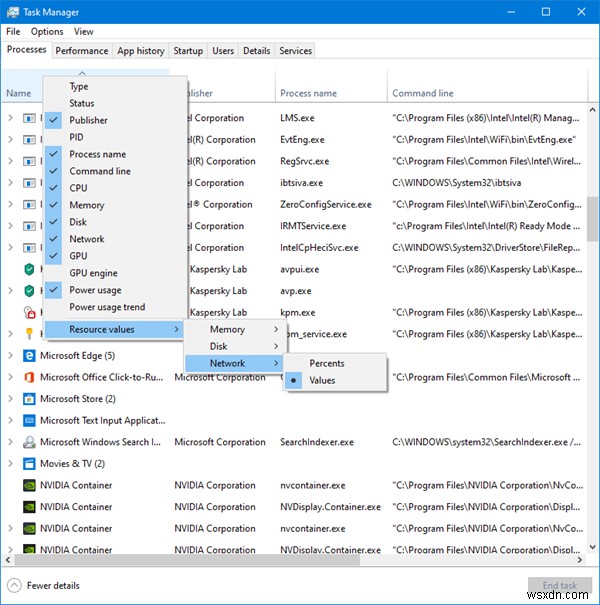Toggle the Memory column option
This screenshot has height=605, width=600.
[x=115, y=205]
